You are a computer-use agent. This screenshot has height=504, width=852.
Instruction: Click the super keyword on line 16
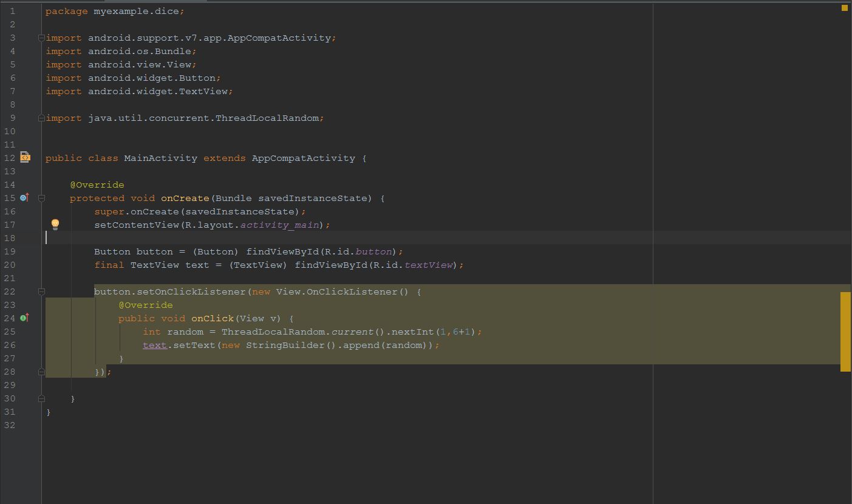(109, 211)
